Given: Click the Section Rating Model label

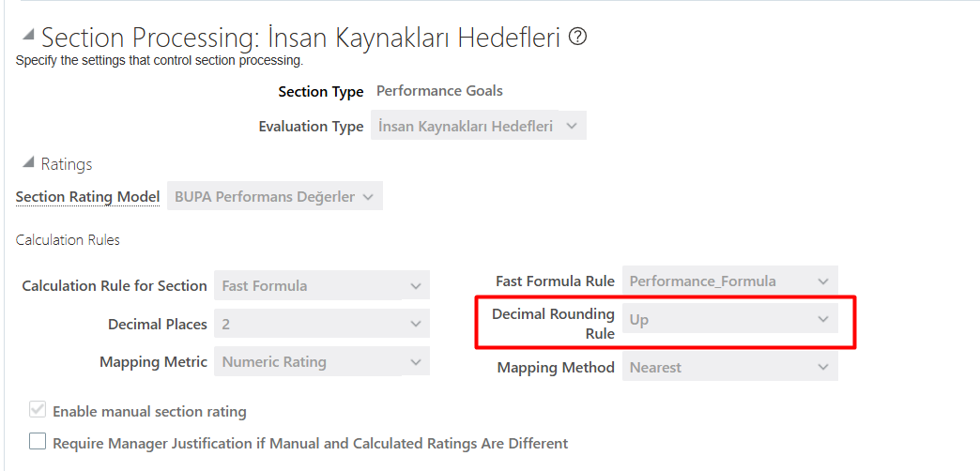Looking at the screenshot, I should click(x=87, y=197).
